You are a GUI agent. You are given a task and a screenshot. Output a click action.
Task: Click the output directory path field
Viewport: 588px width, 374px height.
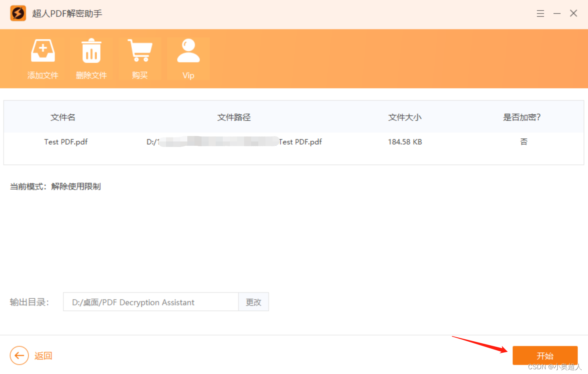pos(150,302)
